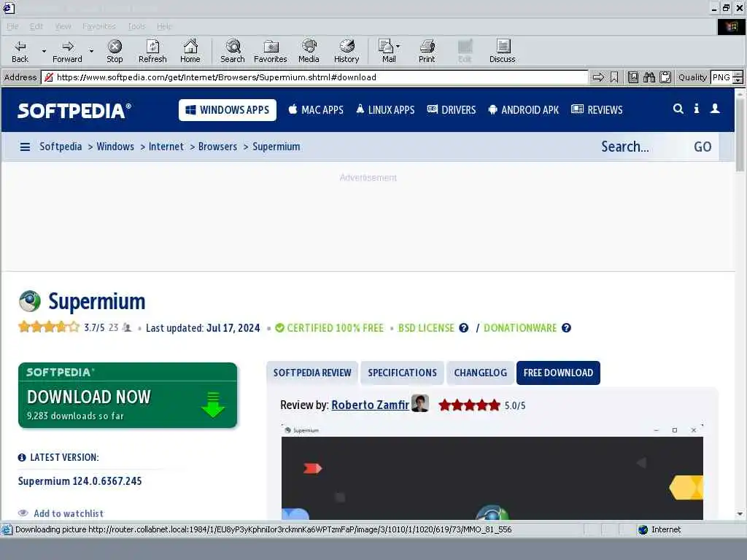Click the Back toolbar button

tap(20, 52)
